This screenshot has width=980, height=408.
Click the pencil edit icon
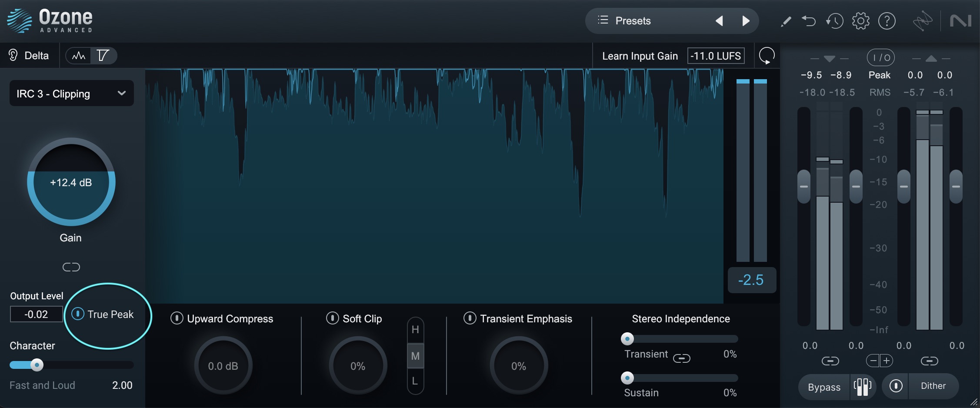click(786, 21)
